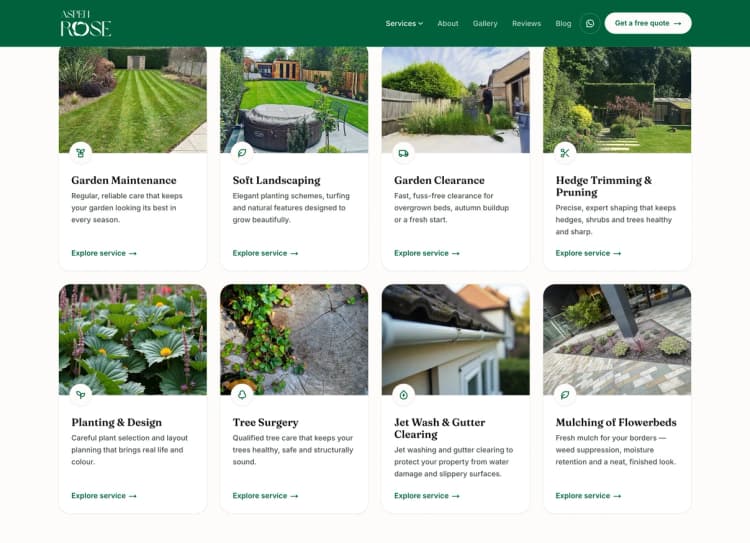Click the Tree Surgery tree icon badge
The width and height of the screenshot is (750, 543).
[242, 395]
